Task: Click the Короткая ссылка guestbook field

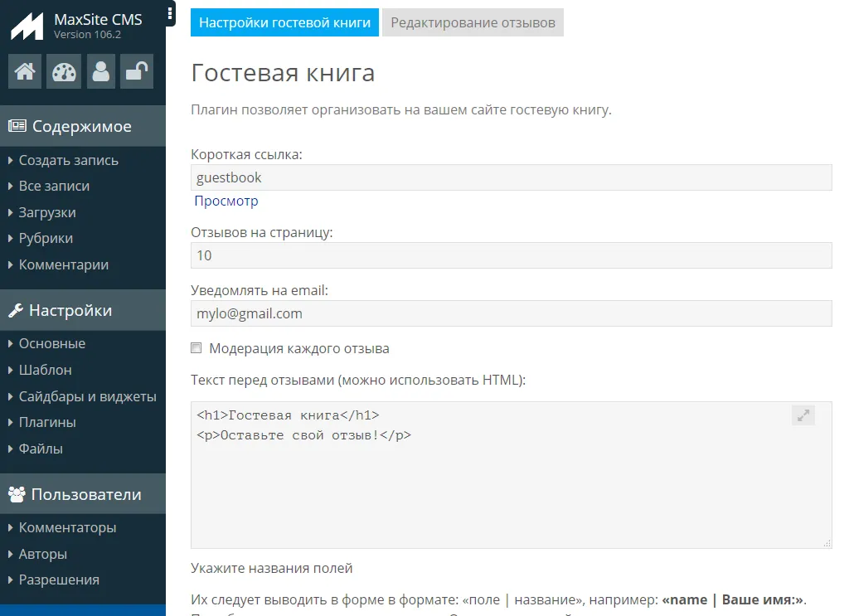Action: pos(511,177)
